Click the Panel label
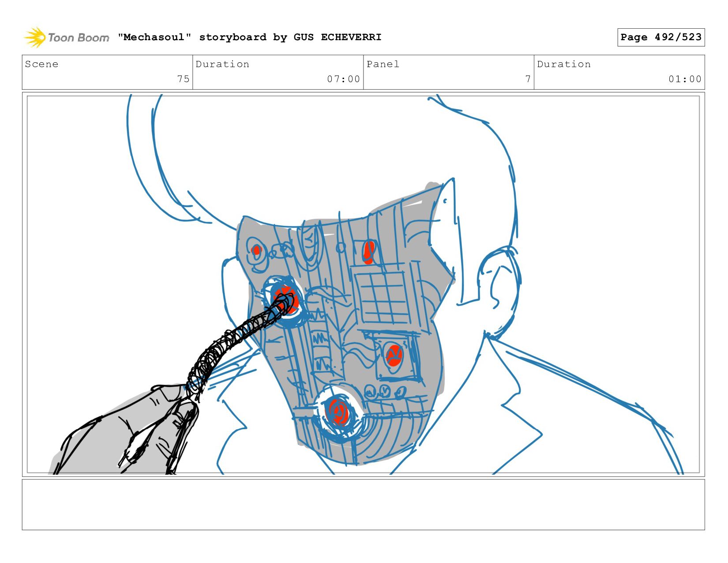The image size is (728, 563). [383, 64]
